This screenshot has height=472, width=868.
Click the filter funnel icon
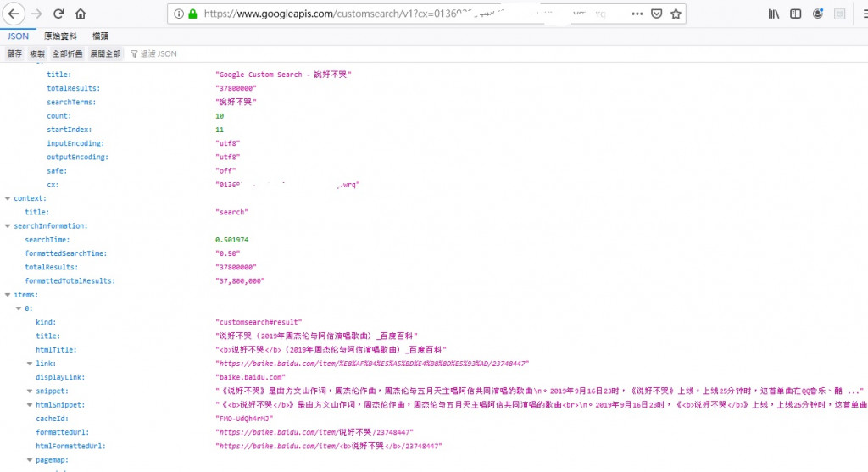(x=134, y=53)
